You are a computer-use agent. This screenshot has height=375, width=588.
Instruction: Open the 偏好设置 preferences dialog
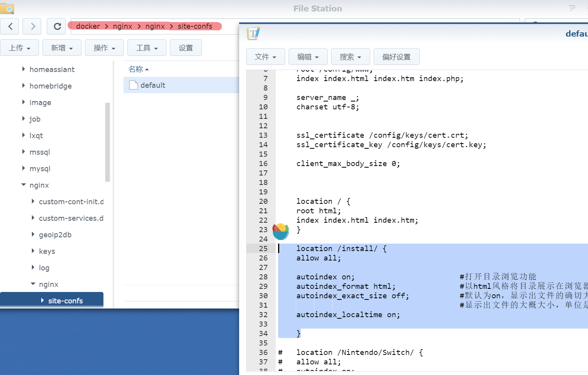(396, 56)
